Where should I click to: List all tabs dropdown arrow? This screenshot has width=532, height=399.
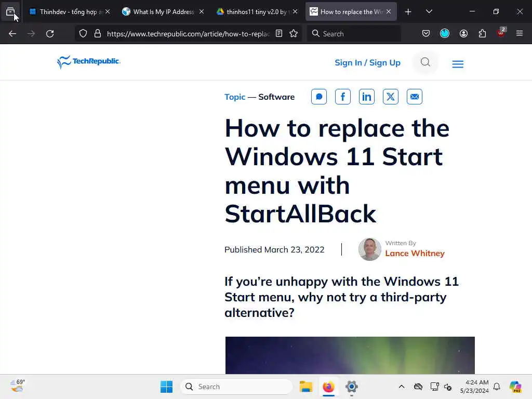(429, 11)
